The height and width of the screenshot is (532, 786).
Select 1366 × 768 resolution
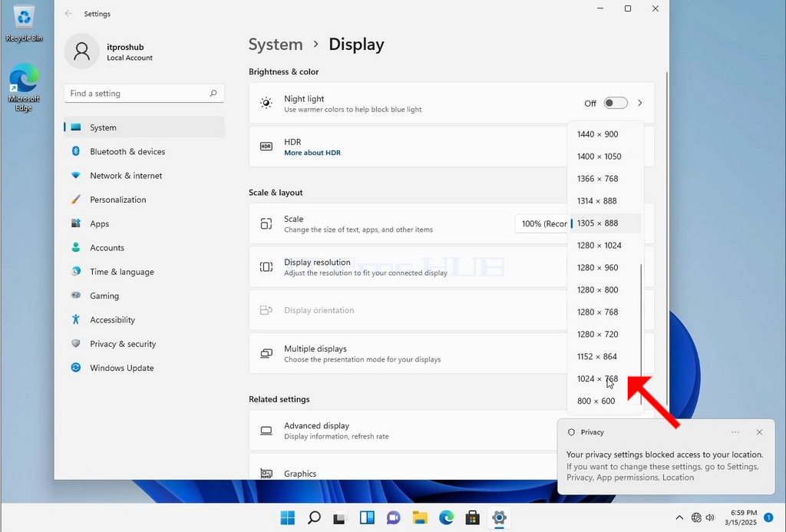click(606, 179)
